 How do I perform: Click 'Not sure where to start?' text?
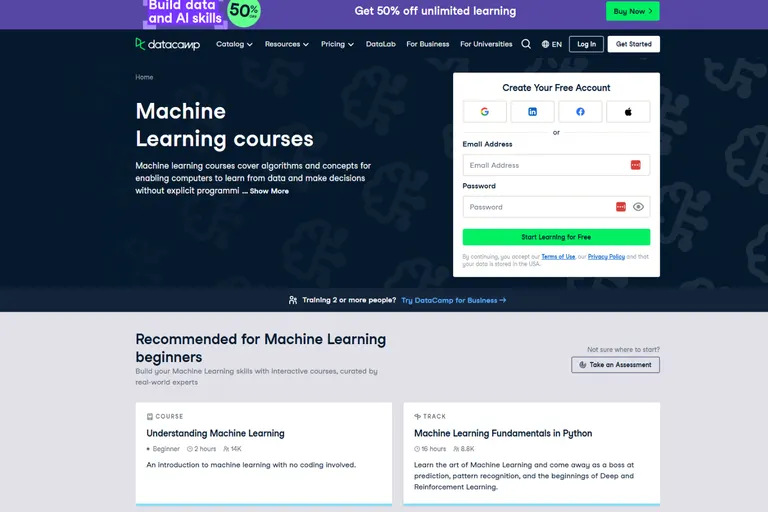(x=623, y=349)
